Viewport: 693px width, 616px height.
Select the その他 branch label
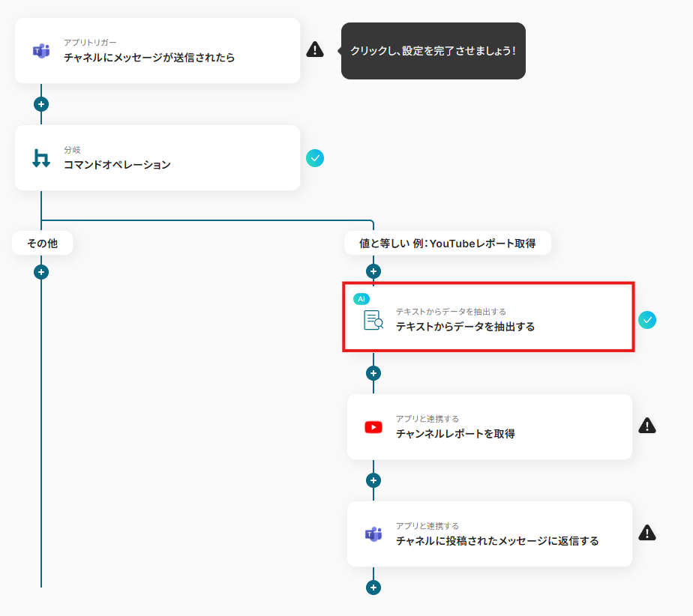43,244
